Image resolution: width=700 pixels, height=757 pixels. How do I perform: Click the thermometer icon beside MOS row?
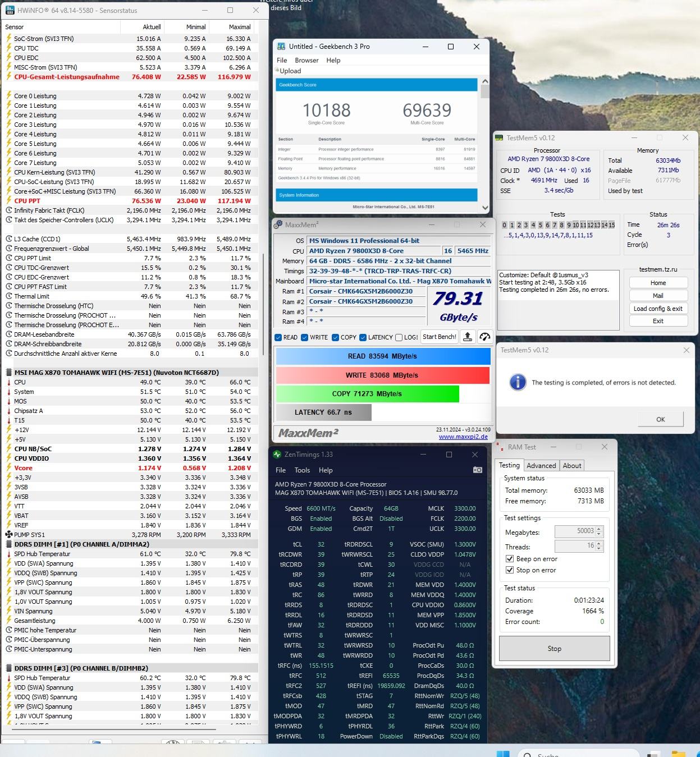[8, 401]
